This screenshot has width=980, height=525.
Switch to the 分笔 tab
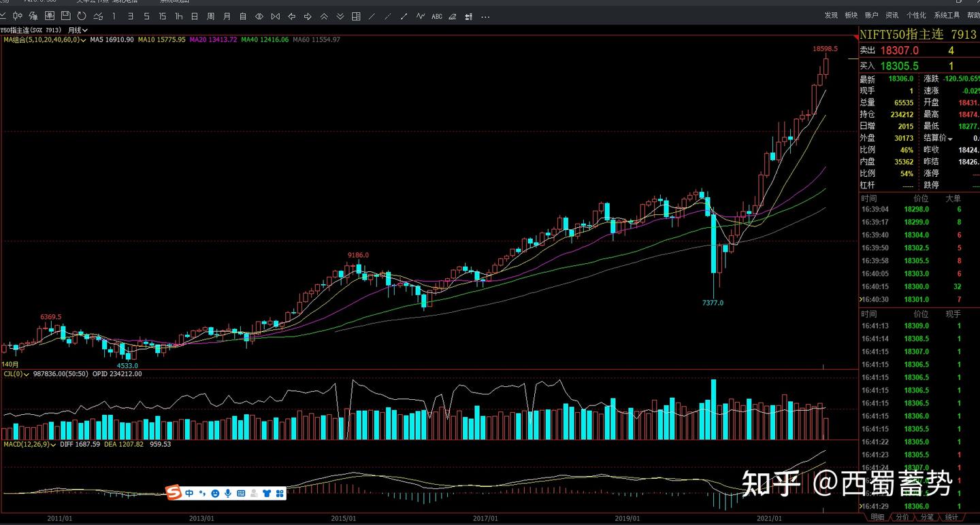coord(927,518)
